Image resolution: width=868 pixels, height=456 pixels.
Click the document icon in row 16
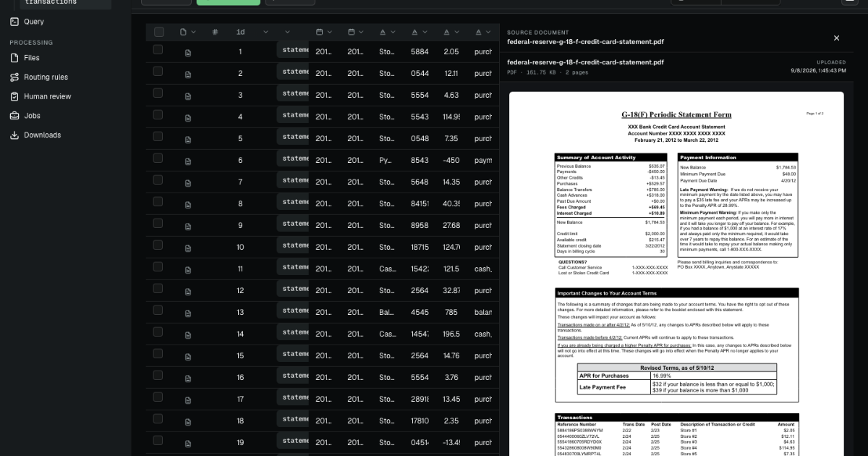[x=188, y=379]
